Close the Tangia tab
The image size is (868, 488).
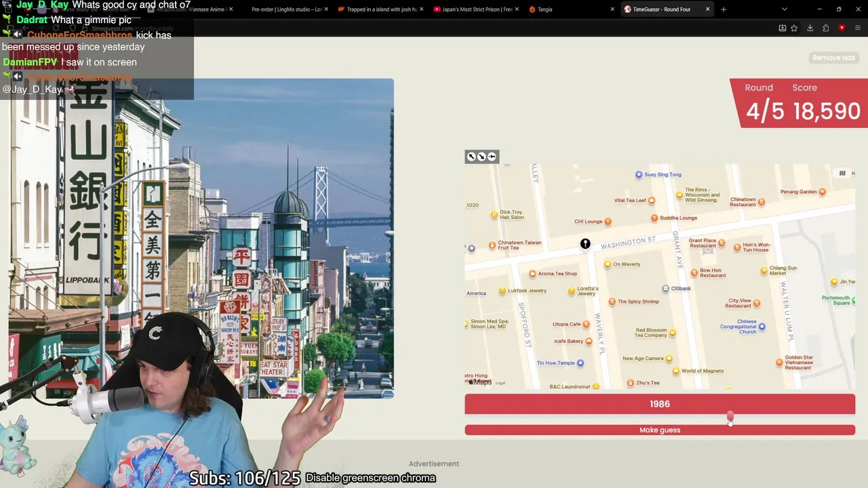[612, 9]
